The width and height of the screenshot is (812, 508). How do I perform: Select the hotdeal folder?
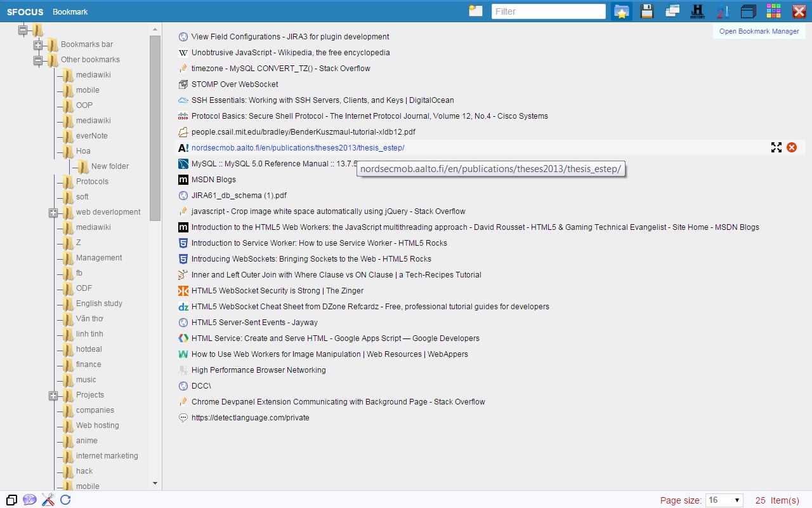point(89,349)
